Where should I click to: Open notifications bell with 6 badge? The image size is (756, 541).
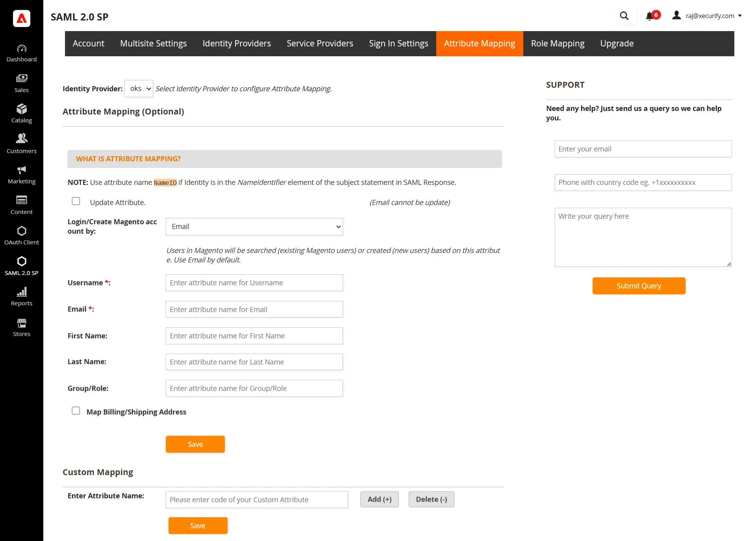coord(652,16)
